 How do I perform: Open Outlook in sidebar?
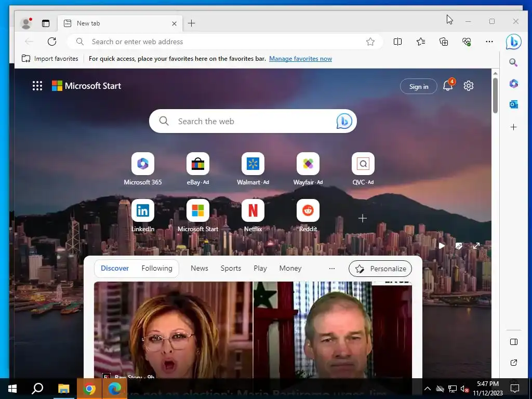[514, 104]
